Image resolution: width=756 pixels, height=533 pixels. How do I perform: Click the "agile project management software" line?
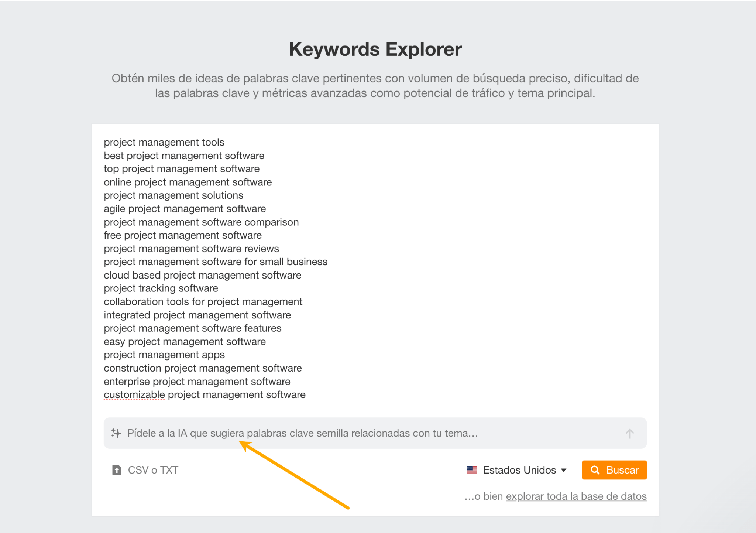coord(185,209)
